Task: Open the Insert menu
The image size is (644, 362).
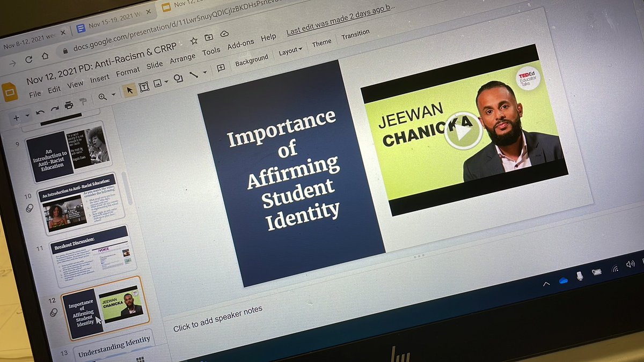Action: point(100,78)
